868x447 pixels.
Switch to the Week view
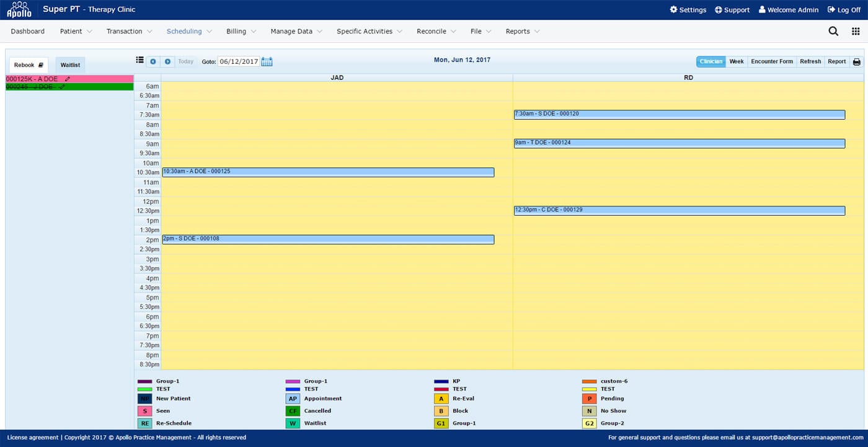pos(737,61)
